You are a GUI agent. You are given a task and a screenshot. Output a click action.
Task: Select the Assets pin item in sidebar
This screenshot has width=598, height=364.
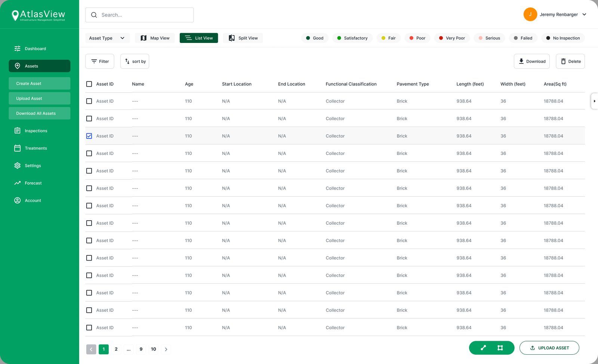click(39, 66)
